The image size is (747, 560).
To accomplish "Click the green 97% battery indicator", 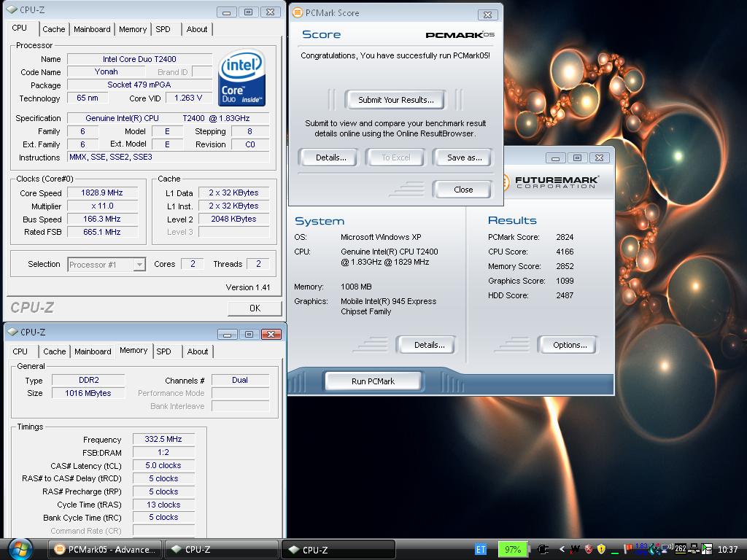I will (513, 550).
